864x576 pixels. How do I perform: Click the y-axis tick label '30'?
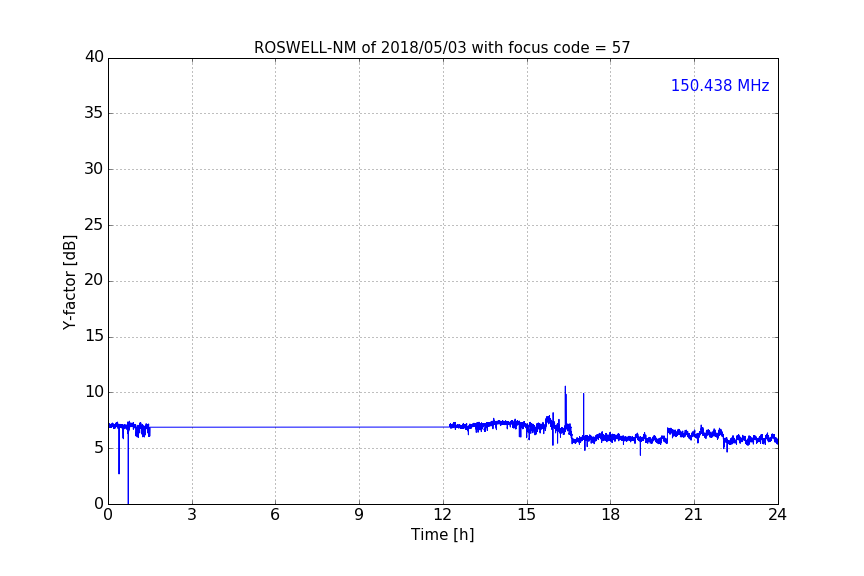94,169
